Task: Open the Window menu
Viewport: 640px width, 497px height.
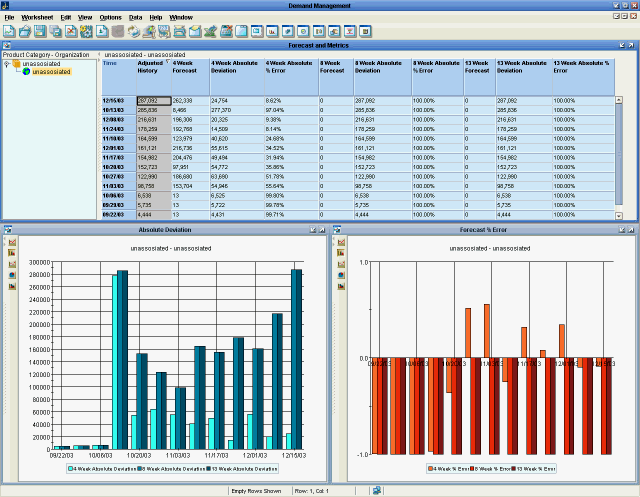Action: point(181,18)
